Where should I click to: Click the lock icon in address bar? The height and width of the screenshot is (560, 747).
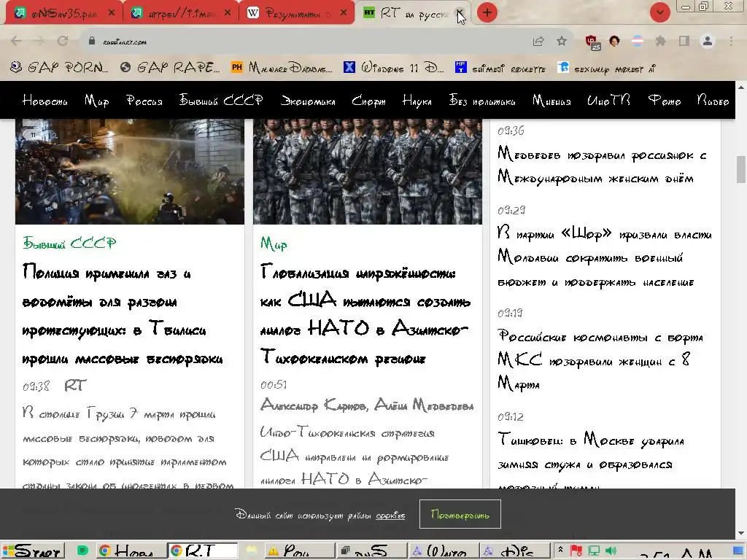92,42
